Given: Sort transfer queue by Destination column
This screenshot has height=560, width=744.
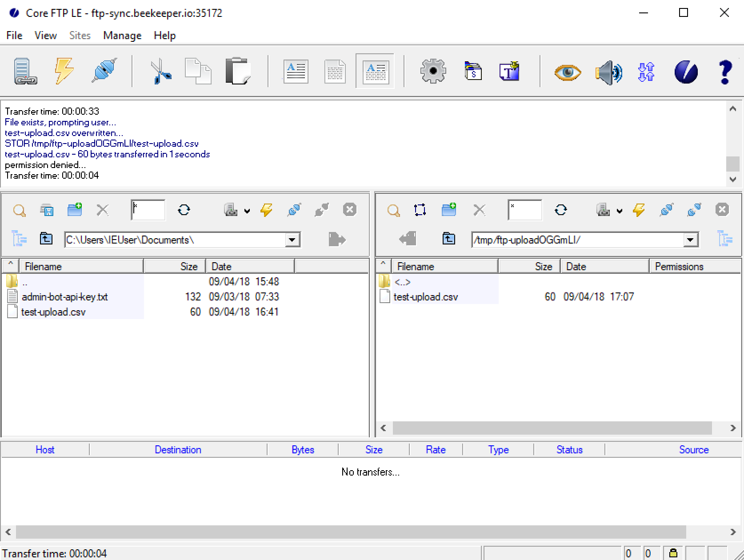Looking at the screenshot, I should pos(178,450).
